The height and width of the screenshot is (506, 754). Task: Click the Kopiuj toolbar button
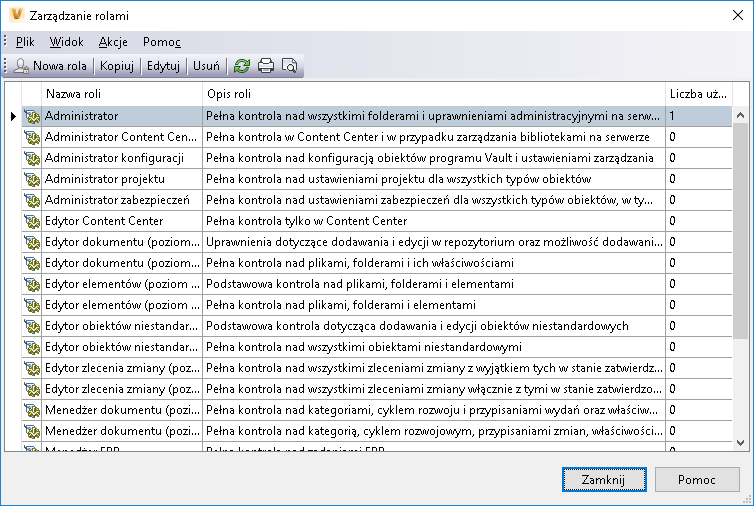(x=117, y=66)
